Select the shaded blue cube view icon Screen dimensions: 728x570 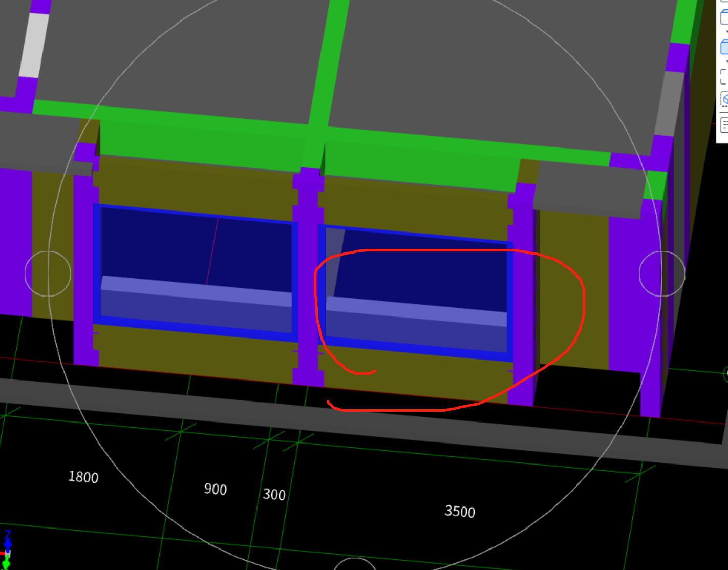point(724,47)
